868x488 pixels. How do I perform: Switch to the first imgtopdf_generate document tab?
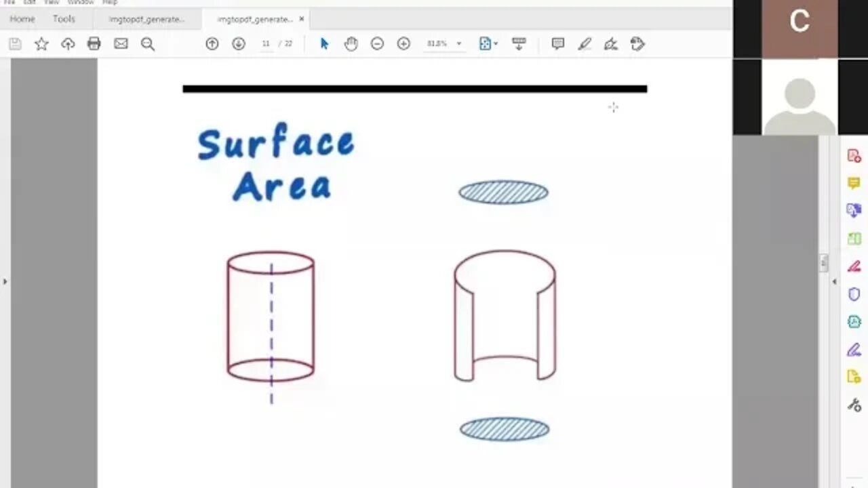click(x=146, y=19)
